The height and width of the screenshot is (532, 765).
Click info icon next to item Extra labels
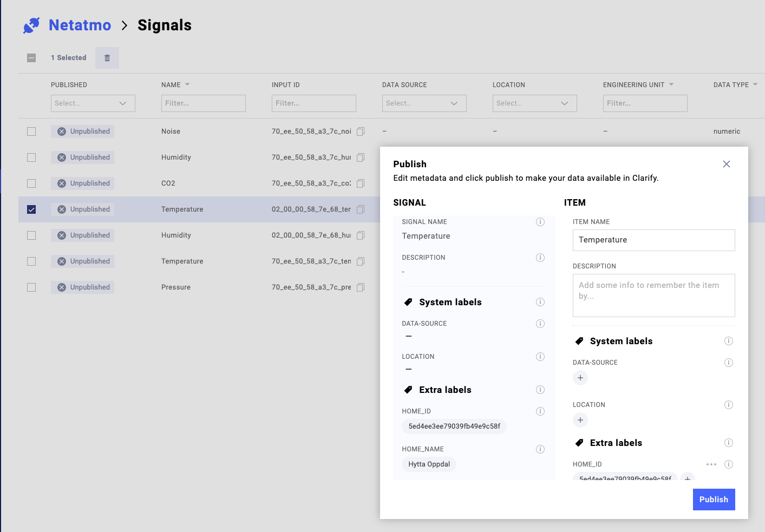pos(728,443)
